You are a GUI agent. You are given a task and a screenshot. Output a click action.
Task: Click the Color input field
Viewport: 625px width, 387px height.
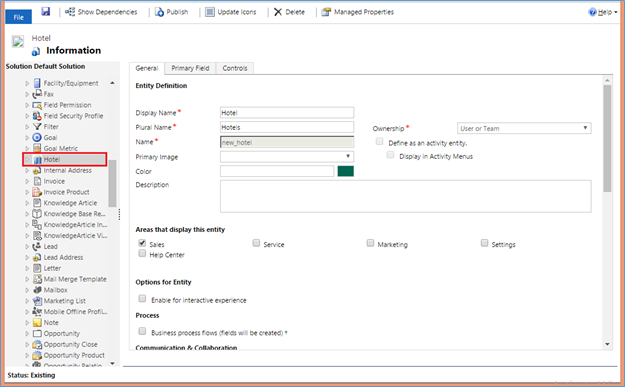tap(277, 171)
